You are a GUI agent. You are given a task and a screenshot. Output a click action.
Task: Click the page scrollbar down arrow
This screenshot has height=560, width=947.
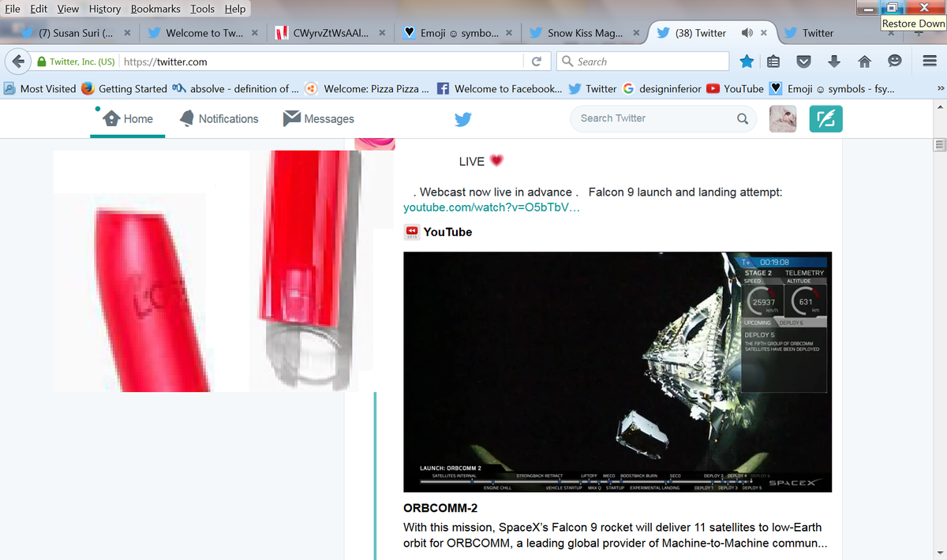[939, 552]
